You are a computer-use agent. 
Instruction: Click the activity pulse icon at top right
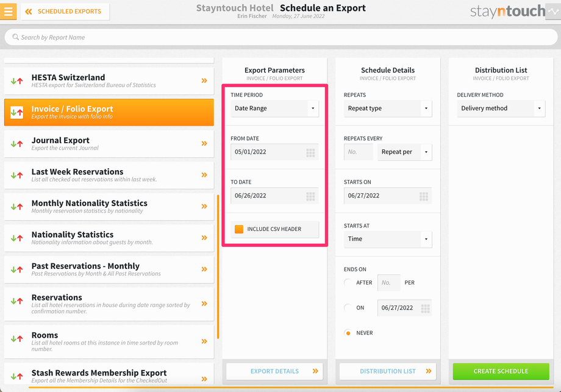click(553, 12)
